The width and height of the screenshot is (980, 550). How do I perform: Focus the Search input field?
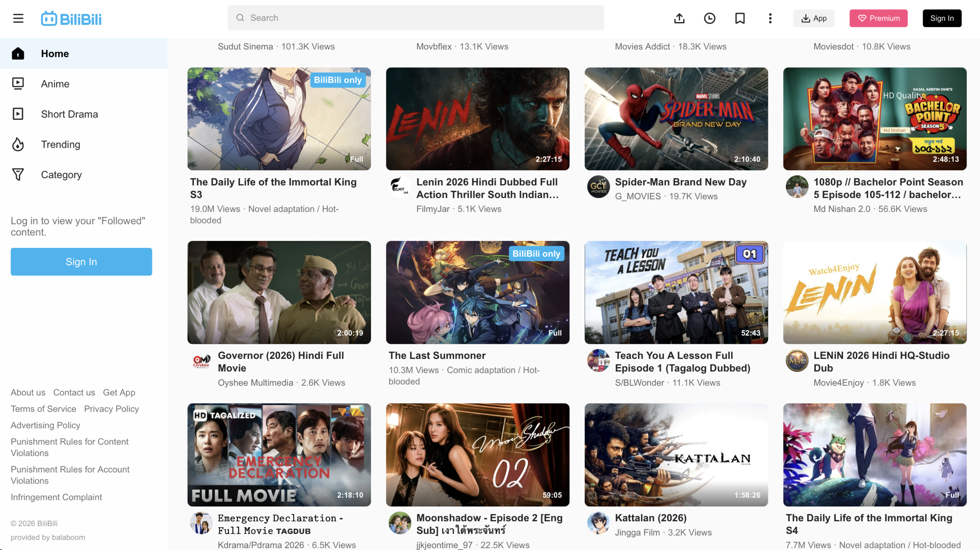click(416, 18)
